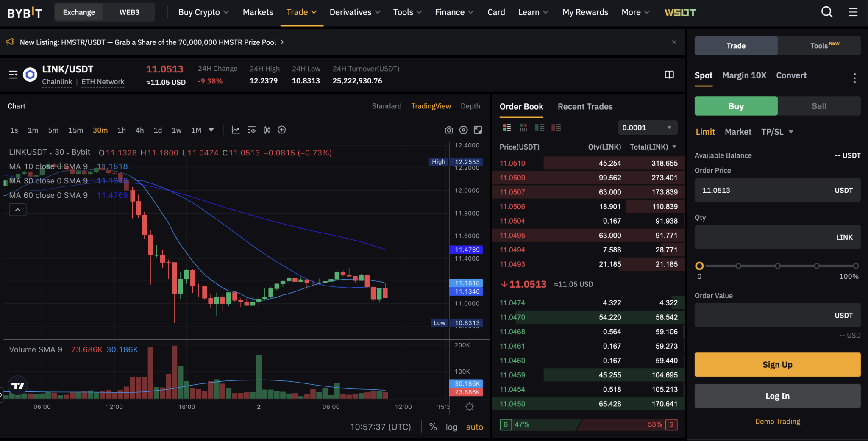Switch order book display to combined default view
This screenshot has height=441, width=868.
tap(506, 128)
